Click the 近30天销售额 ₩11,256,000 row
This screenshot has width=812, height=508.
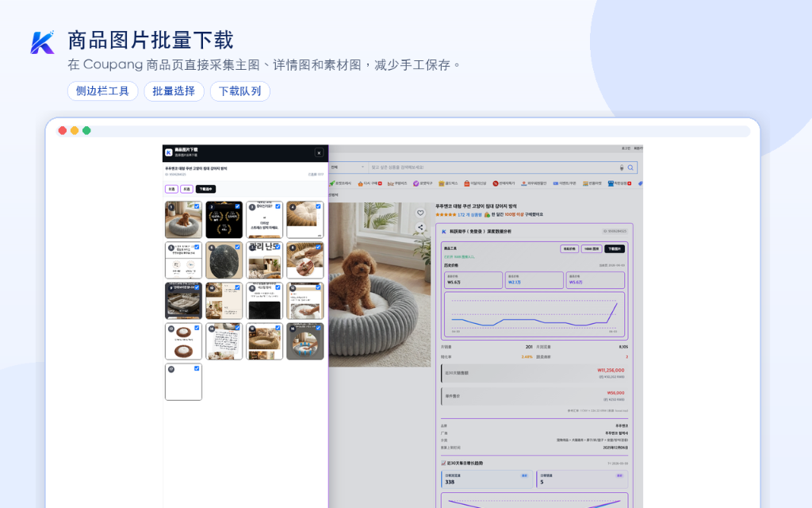[534, 373]
